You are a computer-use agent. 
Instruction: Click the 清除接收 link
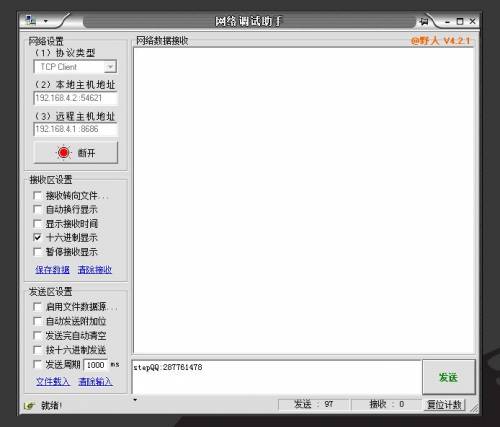[x=95, y=269]
